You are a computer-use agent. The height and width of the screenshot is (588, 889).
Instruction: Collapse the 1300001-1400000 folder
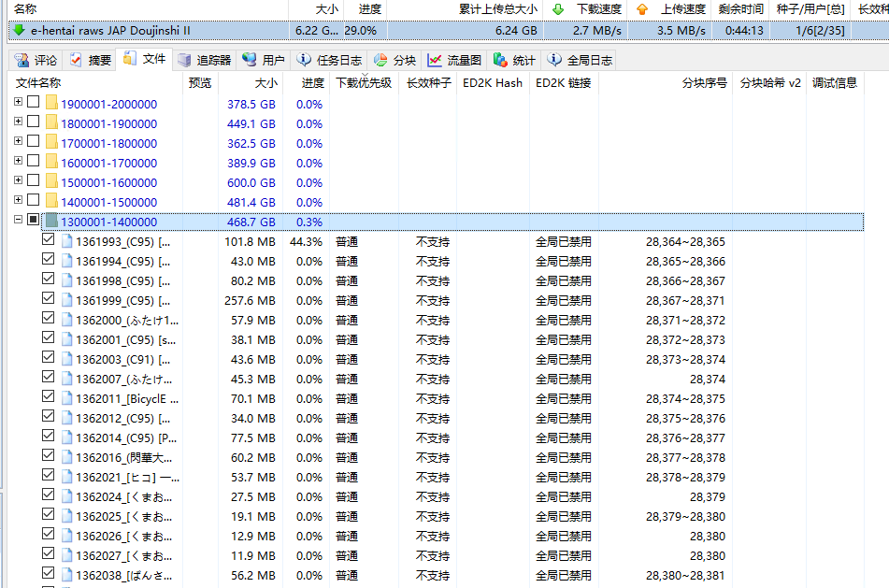[x=19, y=221]
